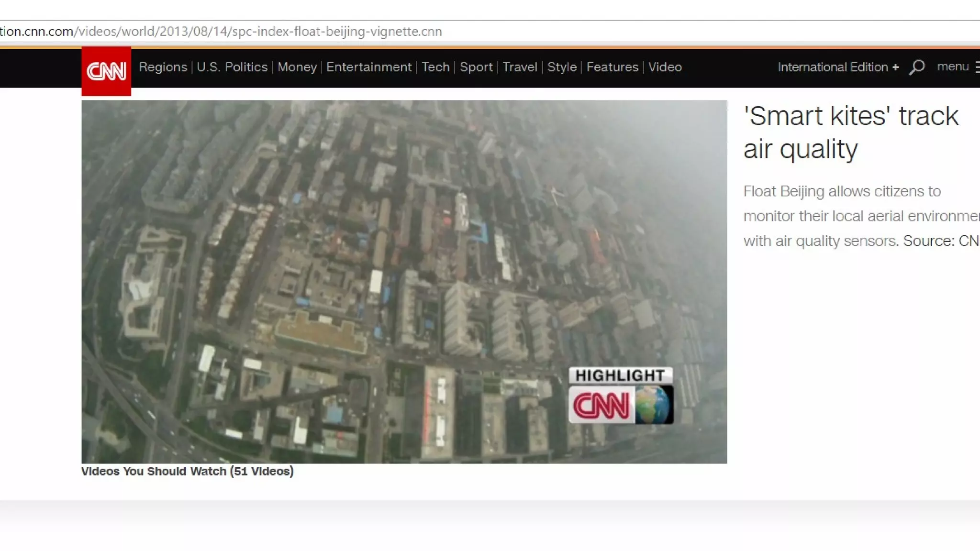The width and height of the screenshot is (980, 551).
Task: Switch to the Video section
Action: (665, 67)
